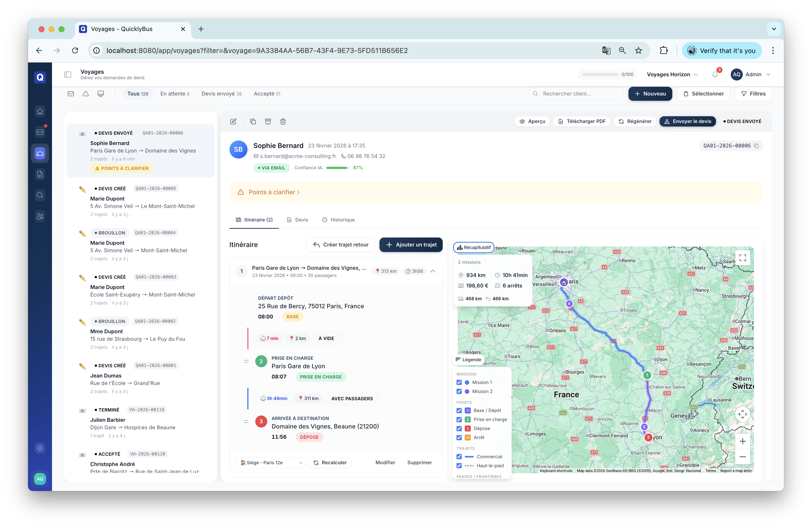Open the Admin user menu
Image resolution: width=812 pixels, height=528 pixels.
click(x=750, y=74)
